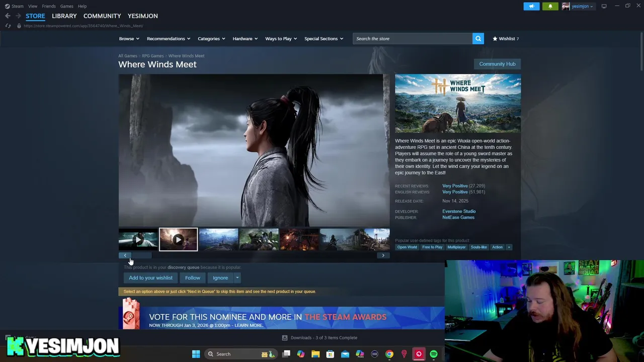Slide media strip left with arrow
Viewport: 644px width, 362px height.
coord(125,255)
